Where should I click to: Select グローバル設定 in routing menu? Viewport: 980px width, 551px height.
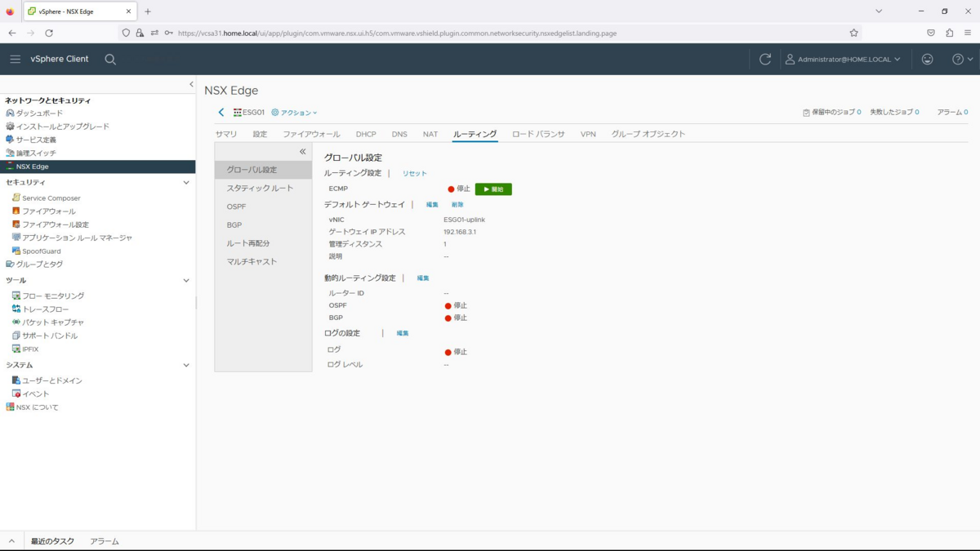coord(263,170)
